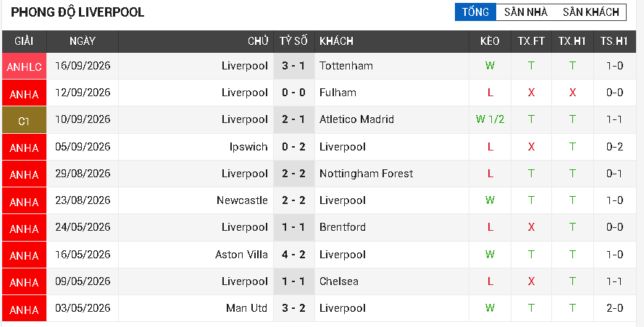Select the SÂN NHÀ tab

tap(526, 12)
